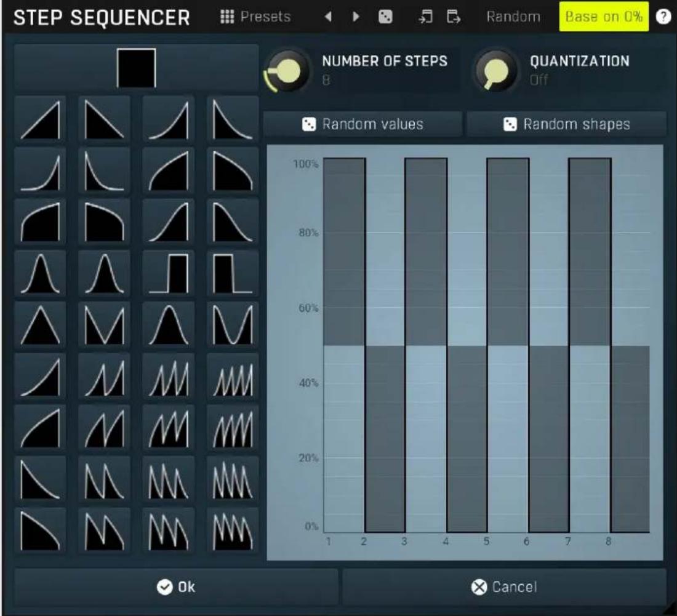Pick the U-shaped sine valley shape

pyautogui.click(x=232, y=325)
